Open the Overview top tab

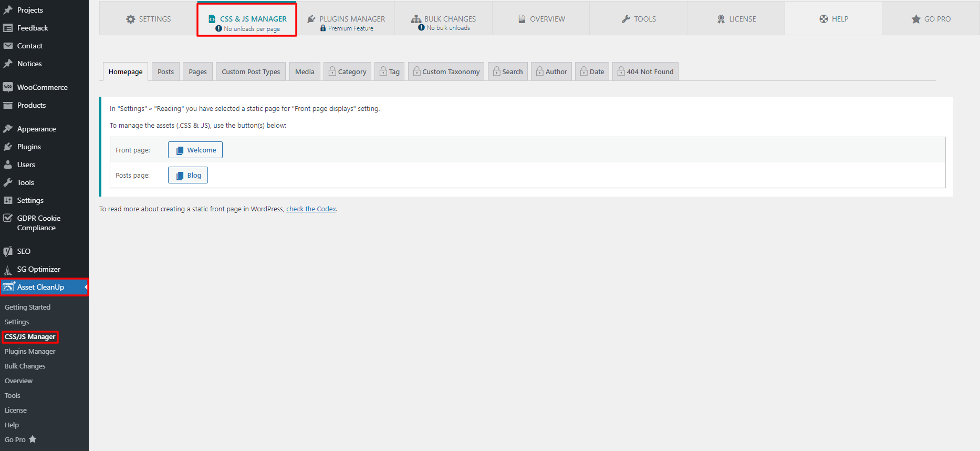pos(541,19)
